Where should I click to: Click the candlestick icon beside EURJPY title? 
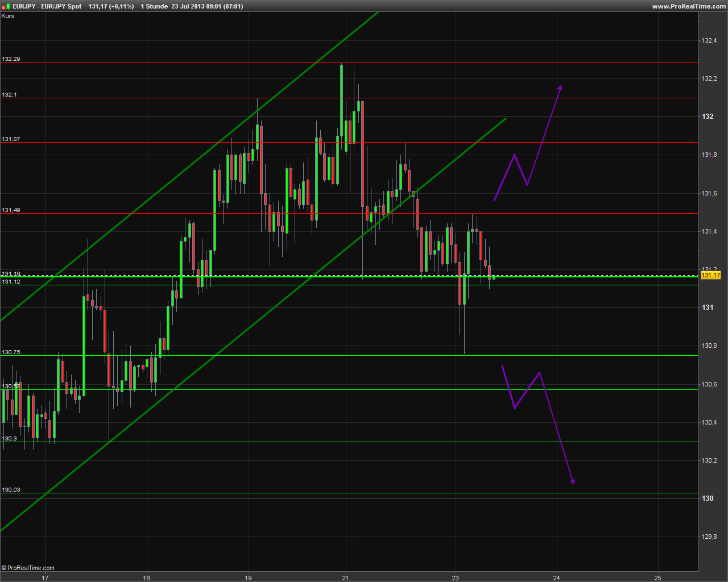[6, 6]
